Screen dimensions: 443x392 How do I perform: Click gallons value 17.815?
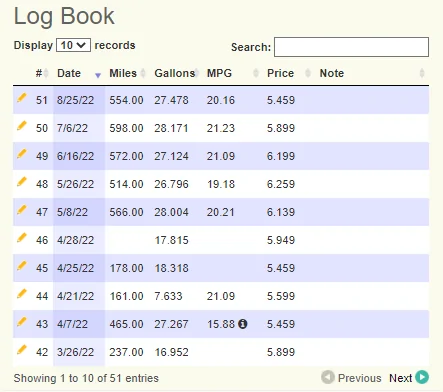[x=171, y=240]
